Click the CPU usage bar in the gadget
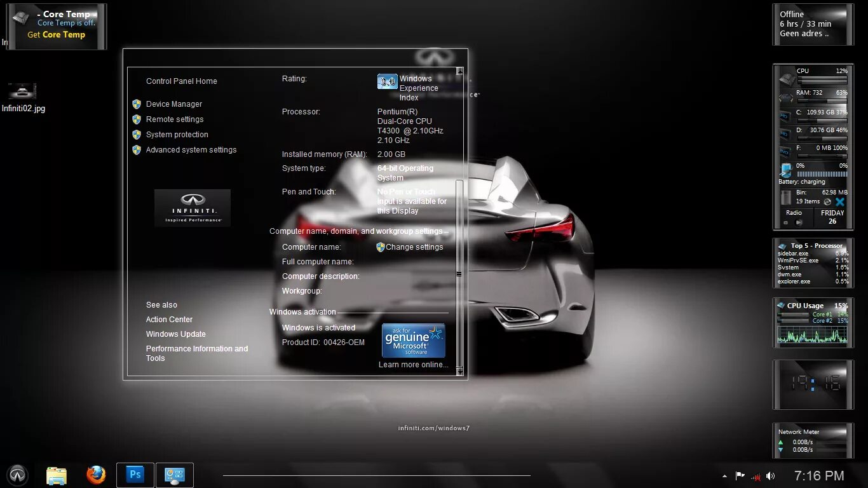The image size is (868, 488). 822,79
